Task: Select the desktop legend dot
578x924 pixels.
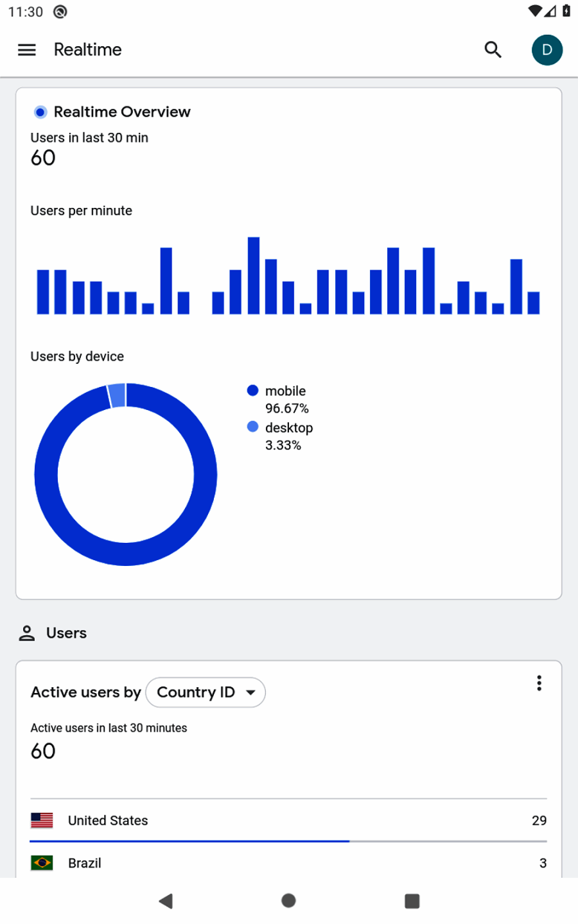Action: [x=253, y=427]
